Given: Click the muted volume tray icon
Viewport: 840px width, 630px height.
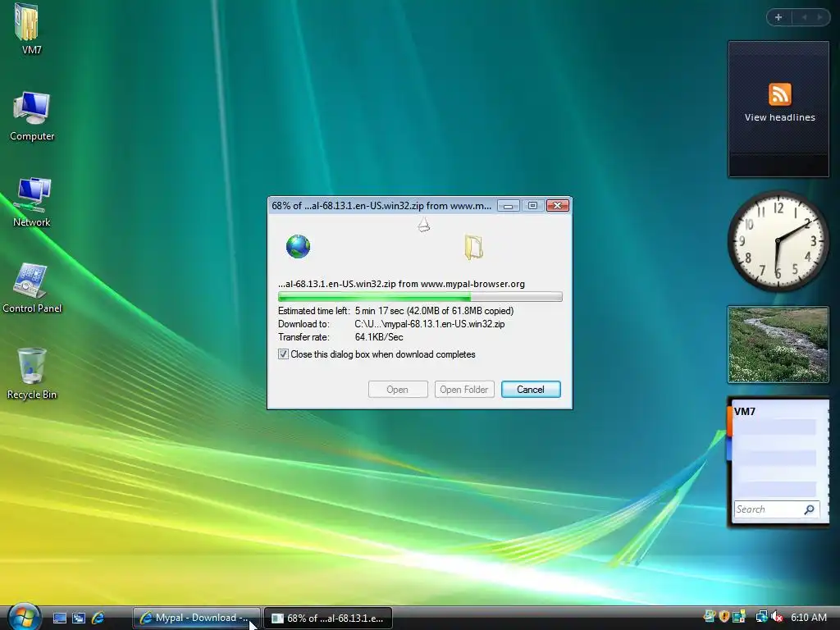Looking at the screenshot, I should tap(776, 617).
